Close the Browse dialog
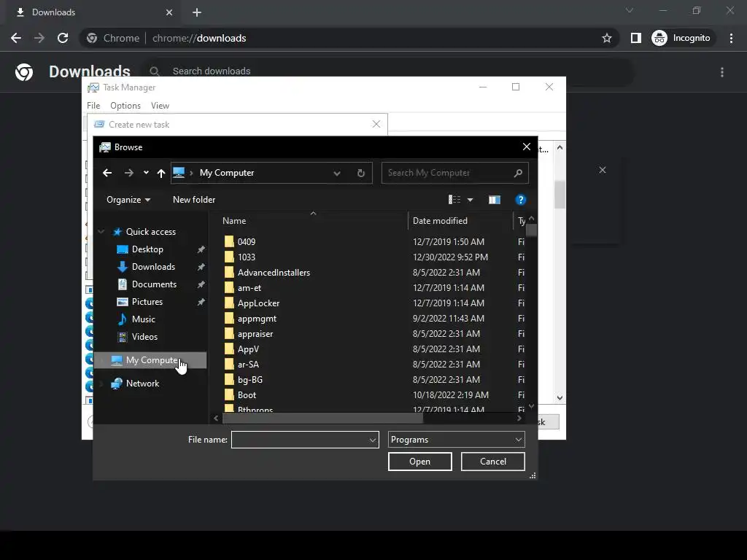The height and width of the screenshot is (560, 747). pos(527,147)
